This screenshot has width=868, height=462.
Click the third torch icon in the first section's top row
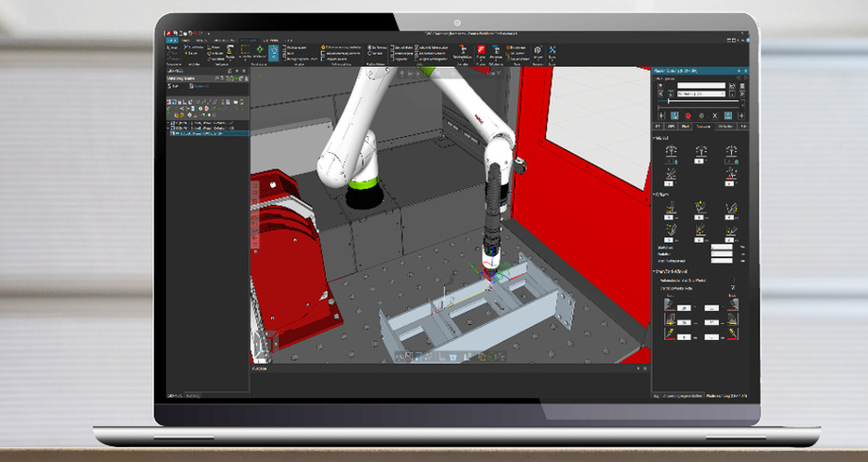point(731,151)
